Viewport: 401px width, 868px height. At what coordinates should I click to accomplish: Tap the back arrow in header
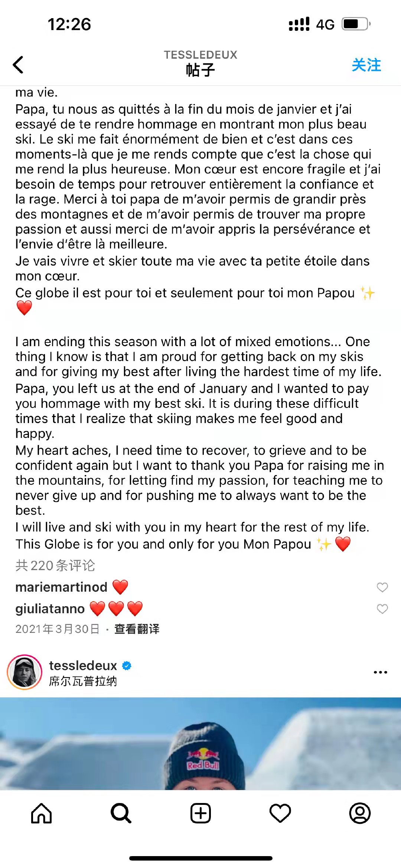[18, 65]
